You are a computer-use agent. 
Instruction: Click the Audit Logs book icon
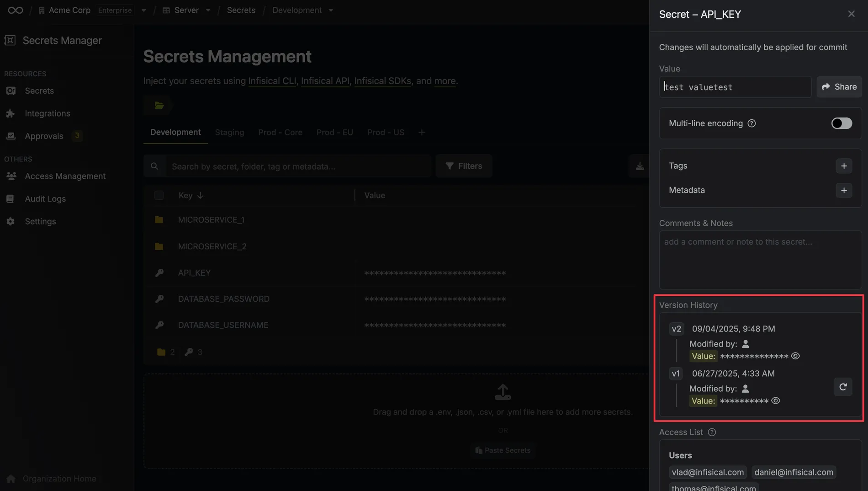coord(11,199)
